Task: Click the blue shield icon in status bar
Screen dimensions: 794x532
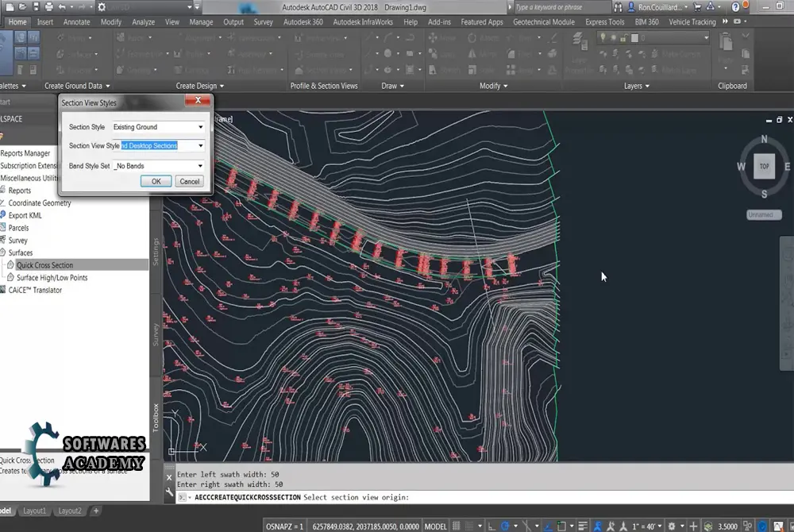Action: (761, 526)
